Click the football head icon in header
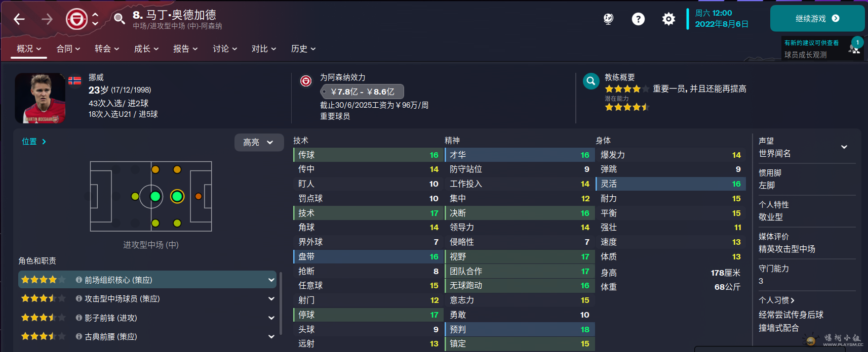Viewport: 868px width, 352px height. click(x=608, y=19)
